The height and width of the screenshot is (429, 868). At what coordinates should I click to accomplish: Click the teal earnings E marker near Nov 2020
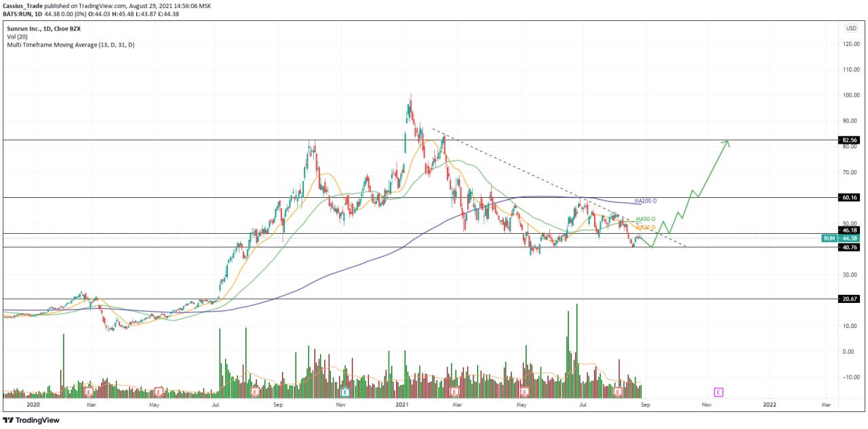[x=345, y=392]
